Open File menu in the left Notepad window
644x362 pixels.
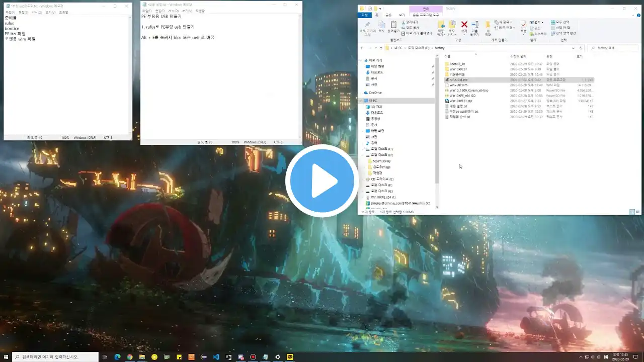(10, 13)
